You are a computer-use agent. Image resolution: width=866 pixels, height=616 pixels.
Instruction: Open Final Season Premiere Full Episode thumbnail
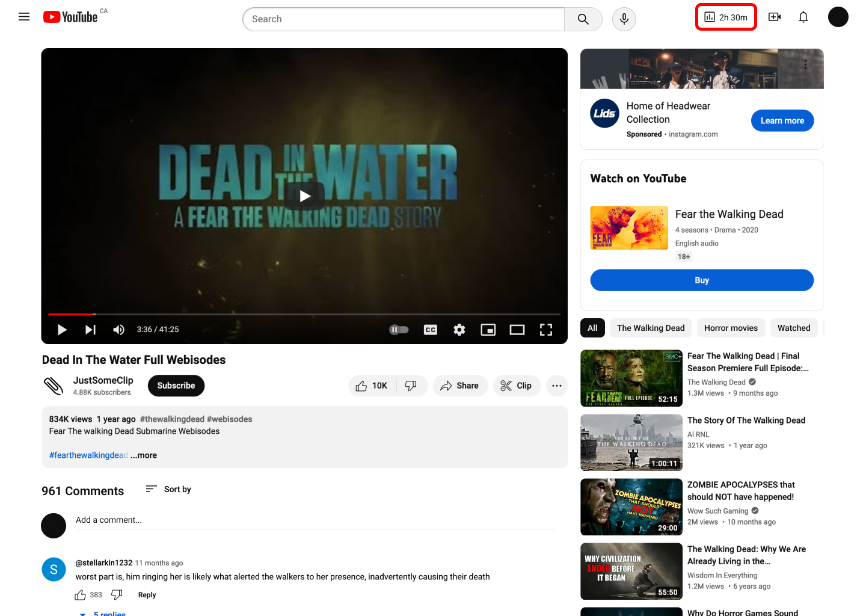click(x=631, y=378)
